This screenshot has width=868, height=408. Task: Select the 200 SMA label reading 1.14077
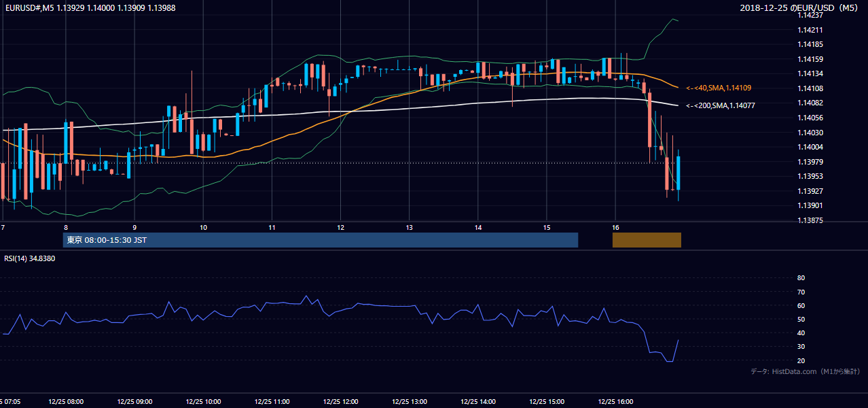pyautogui.click(x=721, y=105)
